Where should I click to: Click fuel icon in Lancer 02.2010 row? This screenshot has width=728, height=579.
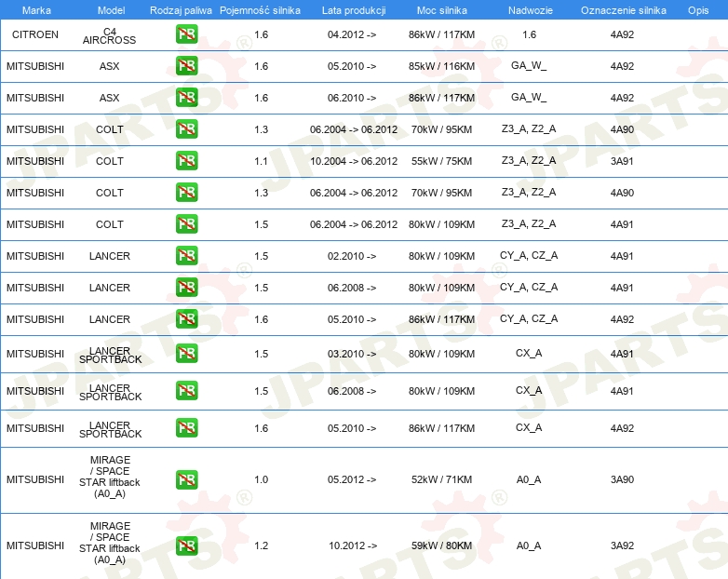point(186,255)
